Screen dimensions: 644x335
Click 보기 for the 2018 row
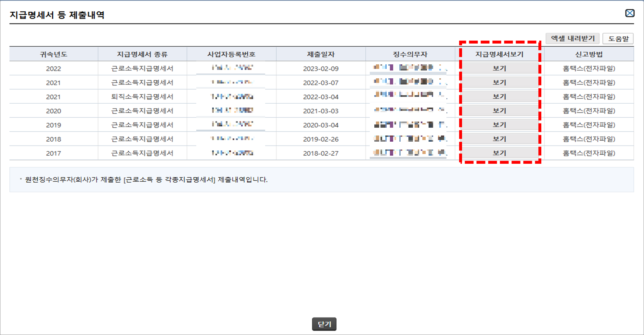tap(499, 139)
